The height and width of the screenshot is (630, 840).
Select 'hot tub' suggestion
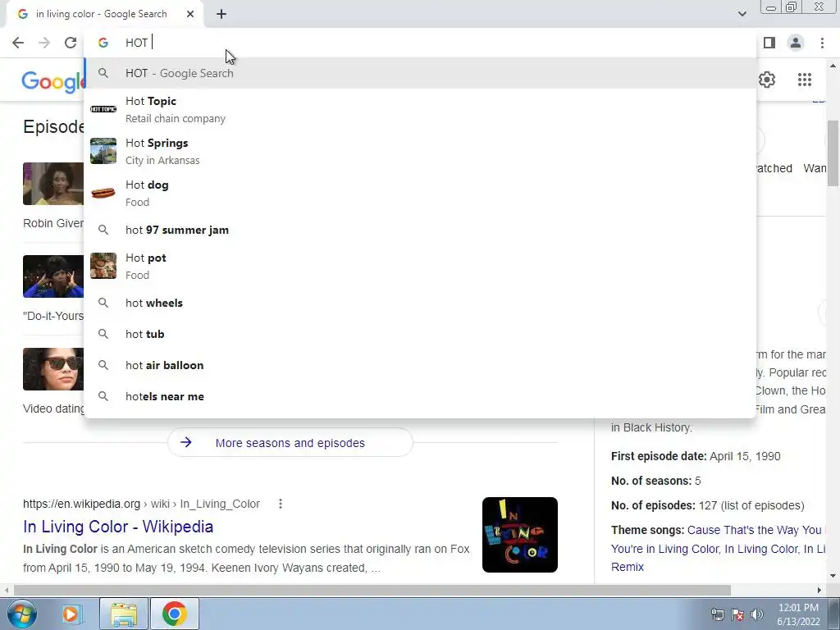(420, 334)
